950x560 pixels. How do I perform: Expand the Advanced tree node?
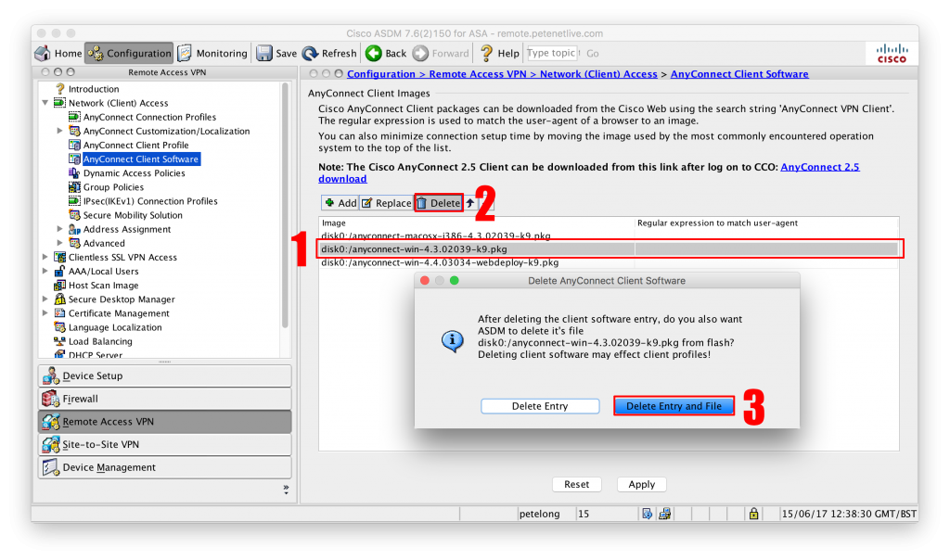[59, 243]
